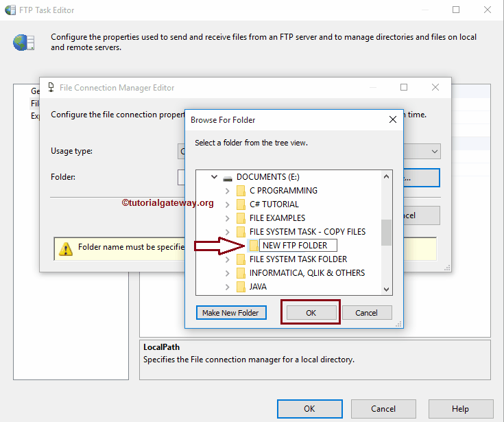Close the Browse For Folder dialog
The width and height of the screenshot is (504, 422).
point(392,119)
